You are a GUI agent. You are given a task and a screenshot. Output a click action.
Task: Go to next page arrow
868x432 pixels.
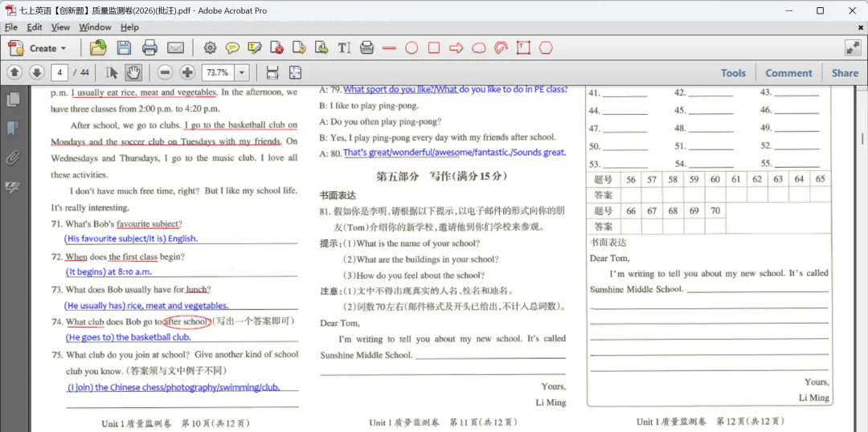(x=36, y=72)
